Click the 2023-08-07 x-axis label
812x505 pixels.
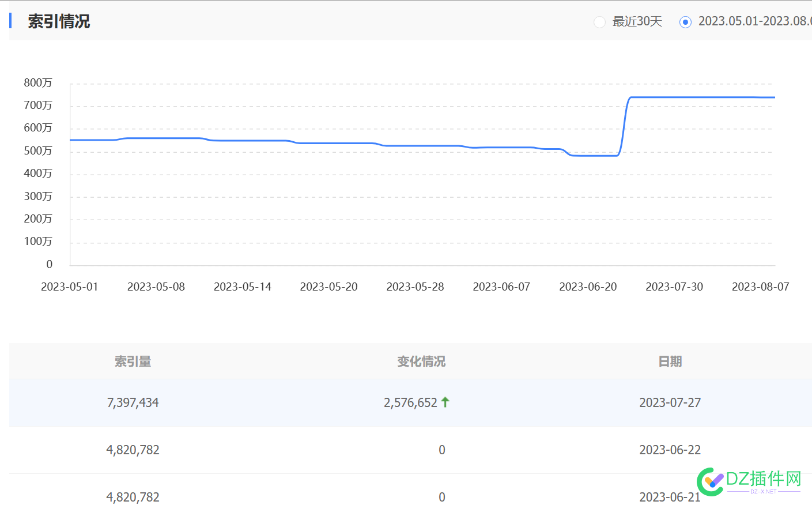[x=761, y=287]
